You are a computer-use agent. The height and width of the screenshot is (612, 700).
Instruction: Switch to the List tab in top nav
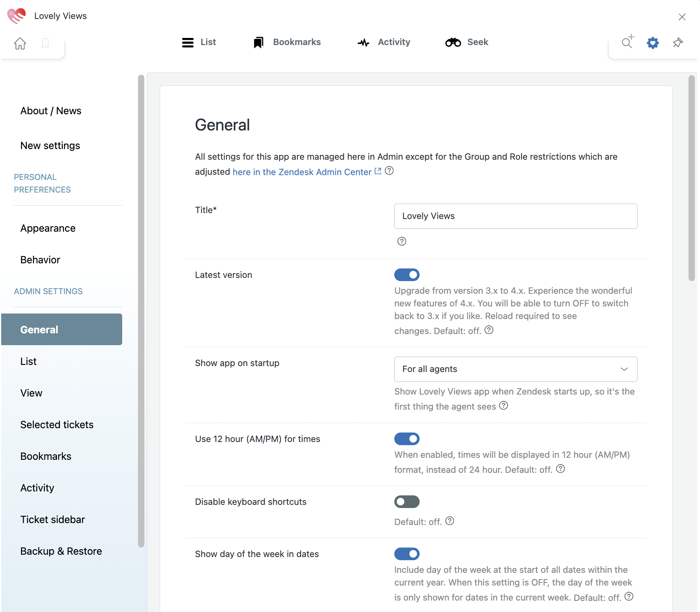pyautogui.click(x=199, y=42)
